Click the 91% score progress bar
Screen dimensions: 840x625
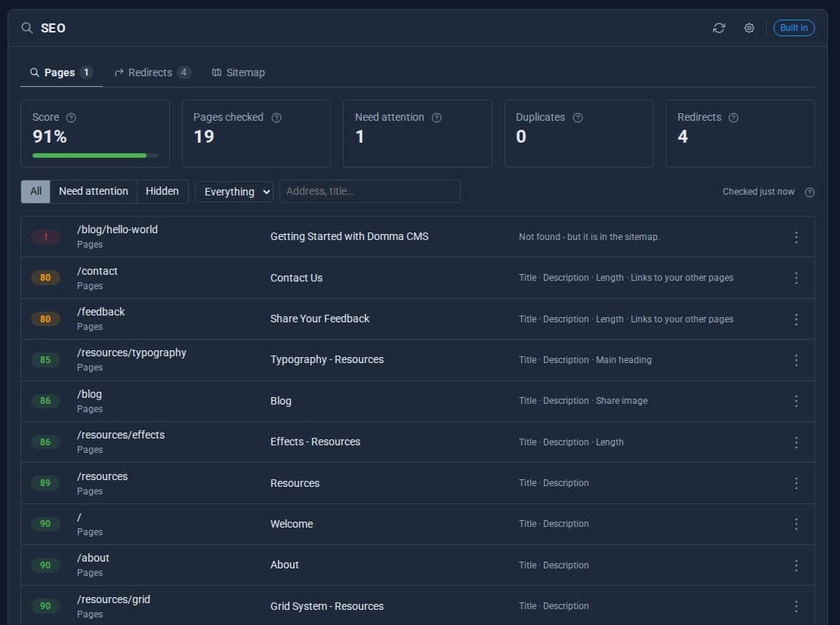[x=95, y=155]
